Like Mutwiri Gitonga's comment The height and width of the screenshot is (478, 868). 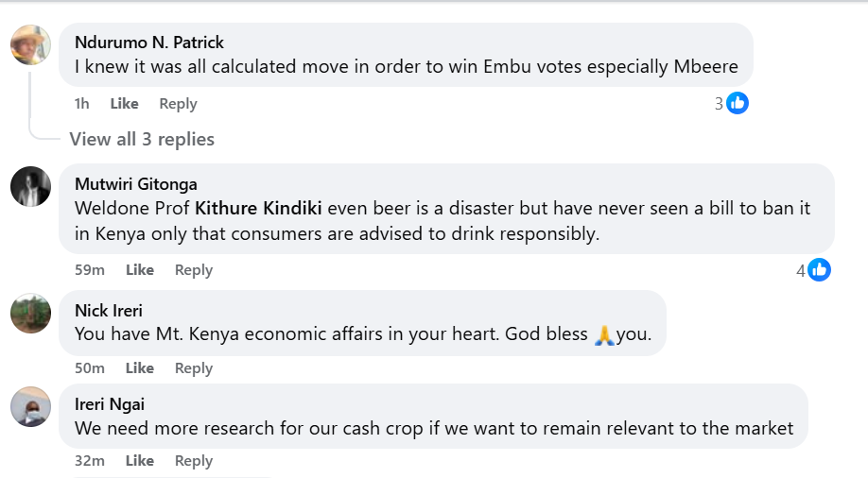[x=139, y=270]
